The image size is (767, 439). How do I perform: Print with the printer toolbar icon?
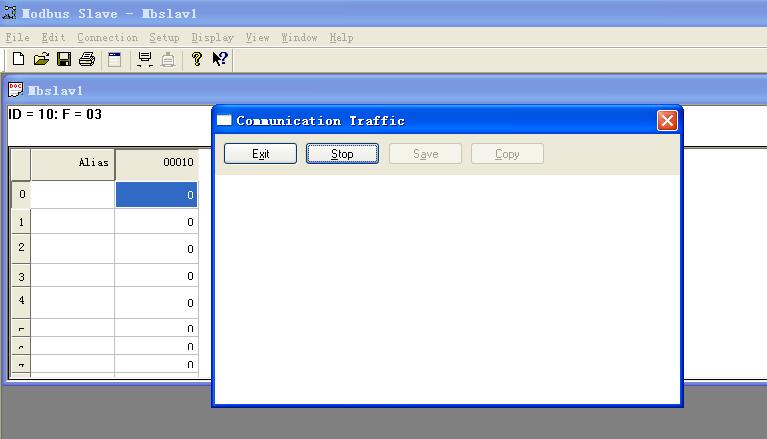(x=87, y=59)
